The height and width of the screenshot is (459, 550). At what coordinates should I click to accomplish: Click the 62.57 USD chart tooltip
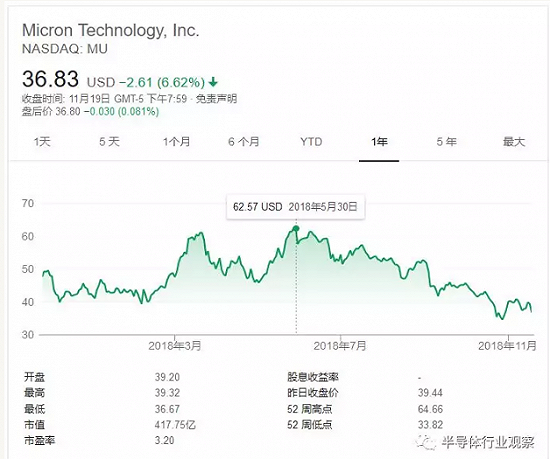coord(295,207)
